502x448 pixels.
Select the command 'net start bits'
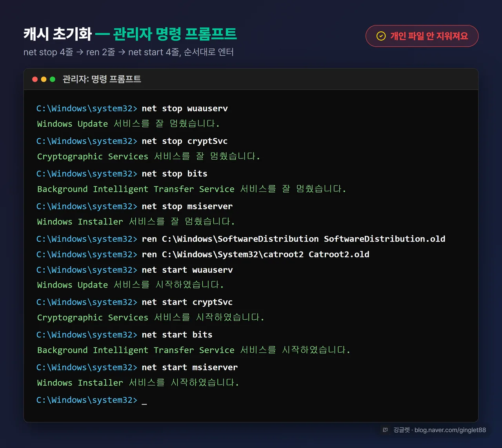(177, 335)
